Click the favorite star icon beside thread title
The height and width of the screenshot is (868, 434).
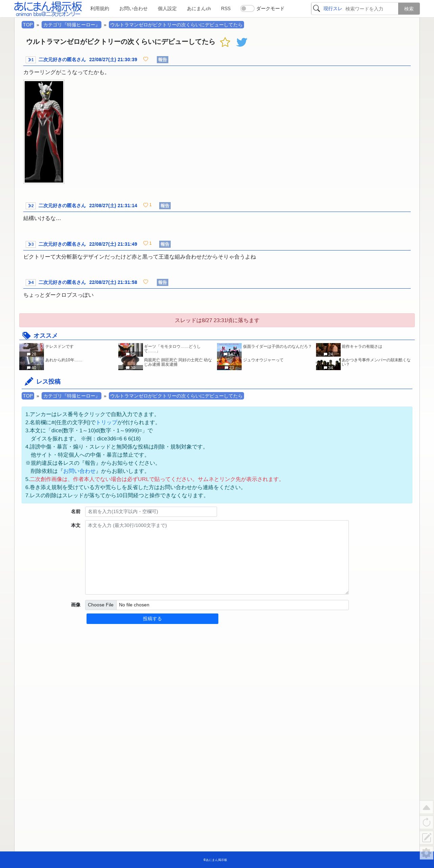click(x=225, y=42)
